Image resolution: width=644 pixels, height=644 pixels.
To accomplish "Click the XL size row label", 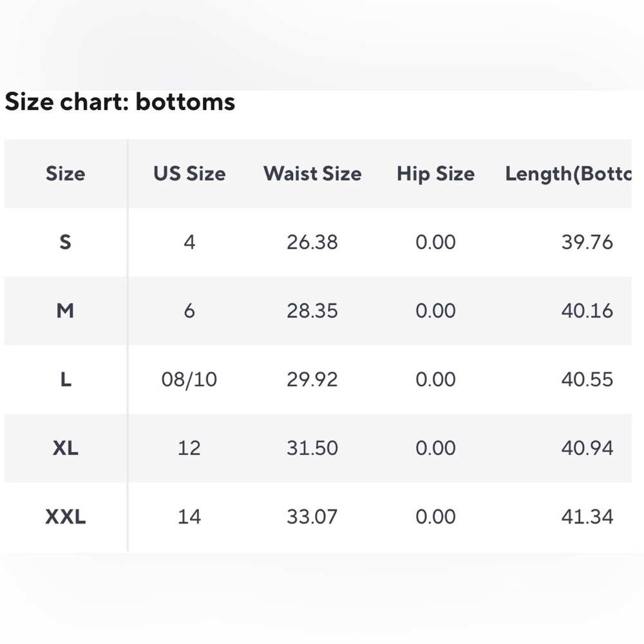I will [x=65, y=448].
